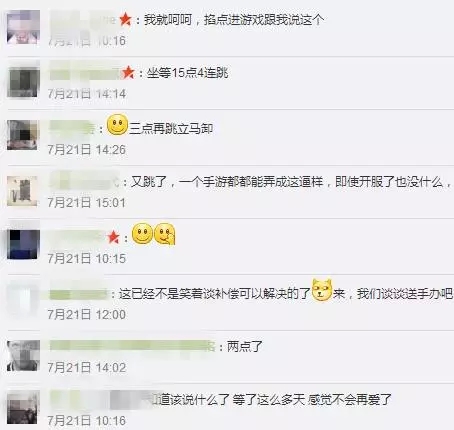Open avatar of the '我就呵呵' commenter

point(23,27)
